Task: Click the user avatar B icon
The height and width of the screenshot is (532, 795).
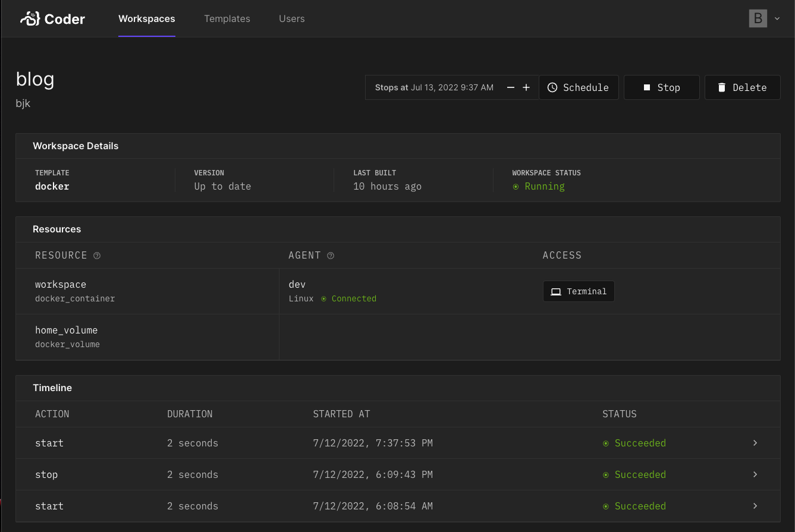Action: point(758,18)
